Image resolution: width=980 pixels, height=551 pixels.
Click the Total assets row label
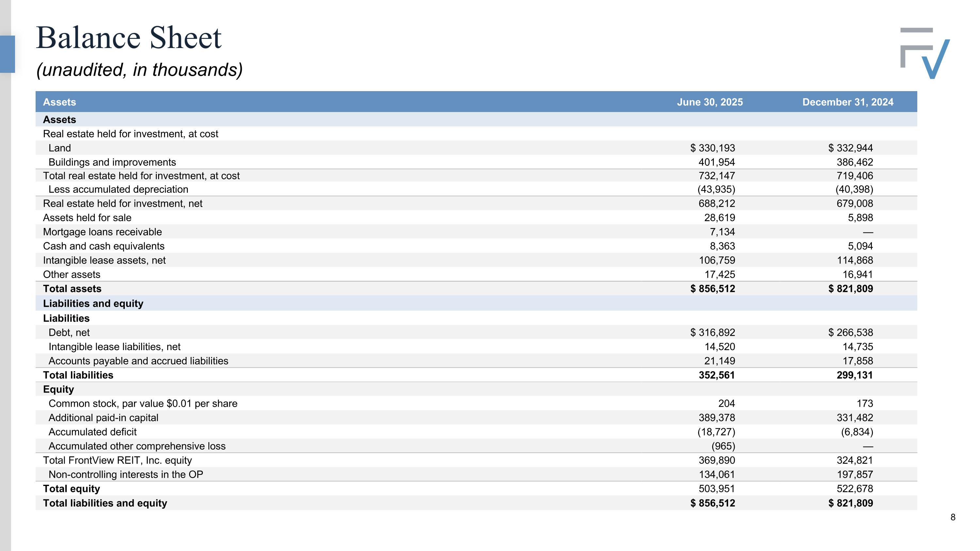(72, 289)
